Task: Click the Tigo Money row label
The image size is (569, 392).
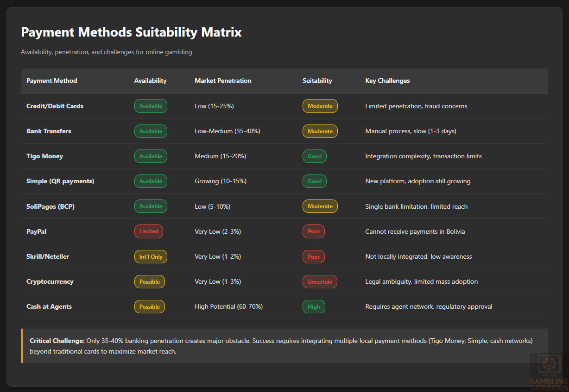Action: coord(44,156)
